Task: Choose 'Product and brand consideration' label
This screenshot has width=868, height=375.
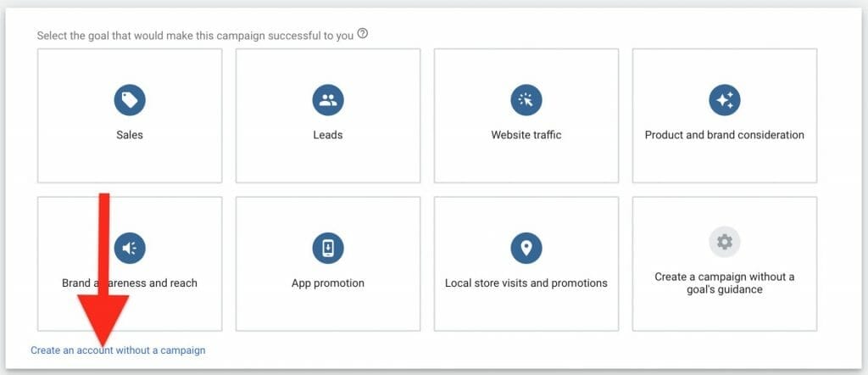Action: coord(724,135)
